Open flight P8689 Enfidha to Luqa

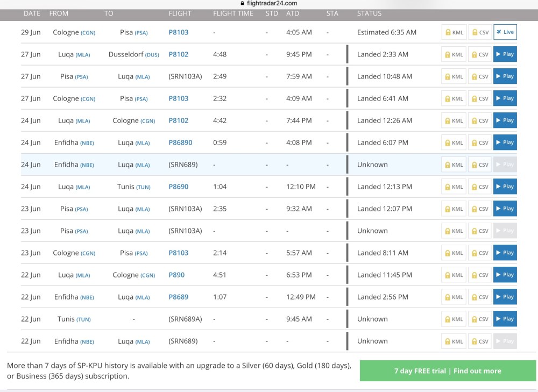coord(178,297)
